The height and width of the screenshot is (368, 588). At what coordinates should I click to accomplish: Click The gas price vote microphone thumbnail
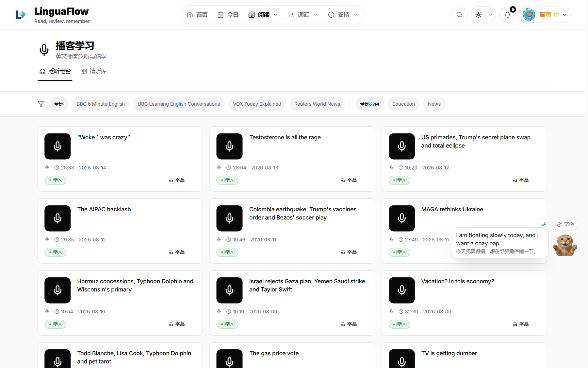pyautogui.click(x=229, y=359)
